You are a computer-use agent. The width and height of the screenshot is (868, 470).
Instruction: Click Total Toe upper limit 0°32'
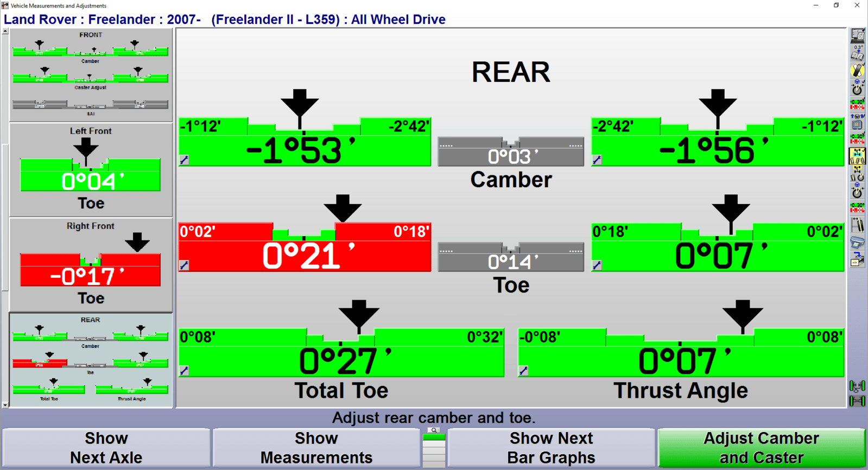(x=485, y=337)
